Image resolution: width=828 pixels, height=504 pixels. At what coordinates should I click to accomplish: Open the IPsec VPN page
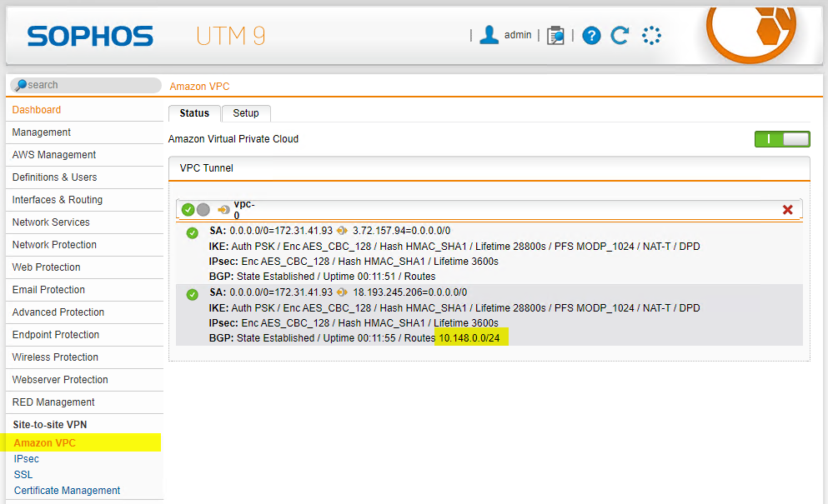[x=27, y=459]
